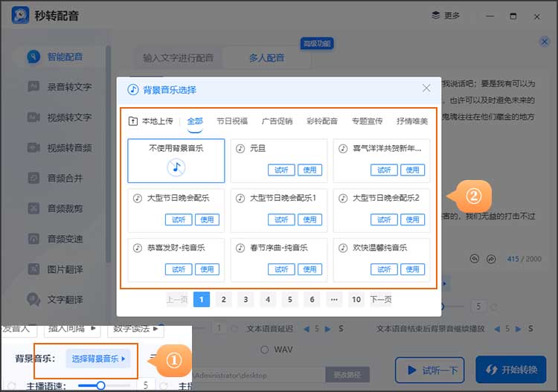Preview 喜气洋洋共贺新年 with 试听
Screen dimensions: 558x392
click(x=384, y=170)
